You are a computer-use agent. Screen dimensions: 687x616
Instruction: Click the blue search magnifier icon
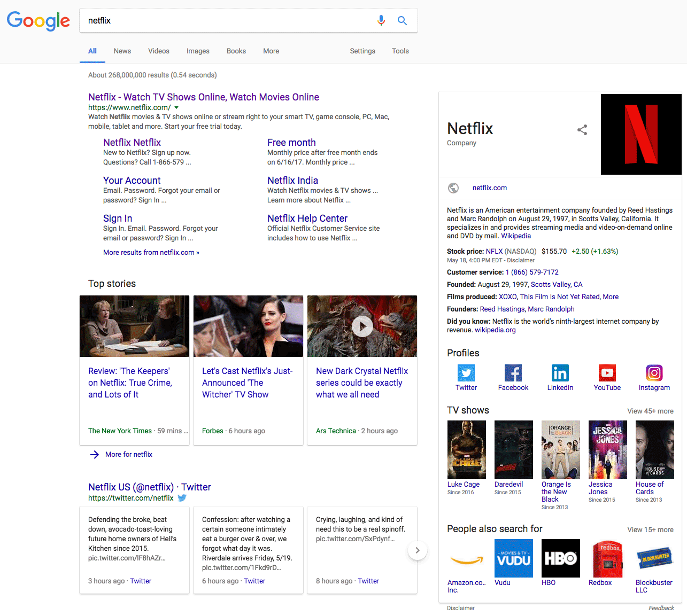pyautogui.click(x=402, y=20)
